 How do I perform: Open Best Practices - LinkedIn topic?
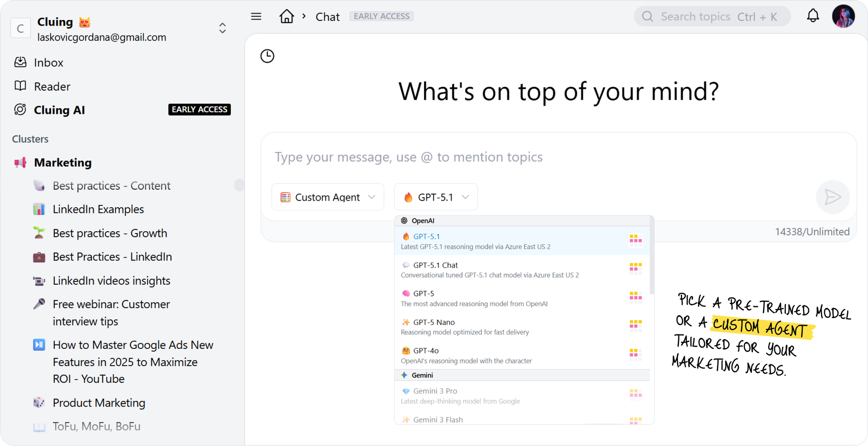112,257
